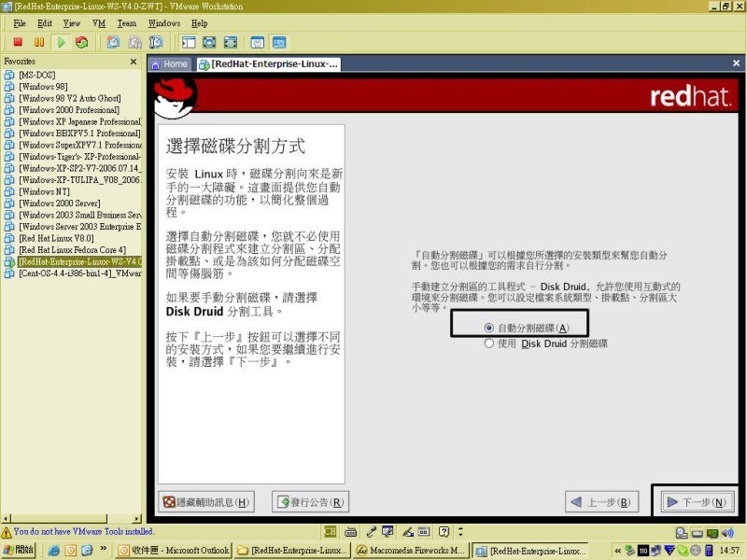Click the 14:57 system clock
This screenshot has width=747, height=560.
tap(729, 551)
